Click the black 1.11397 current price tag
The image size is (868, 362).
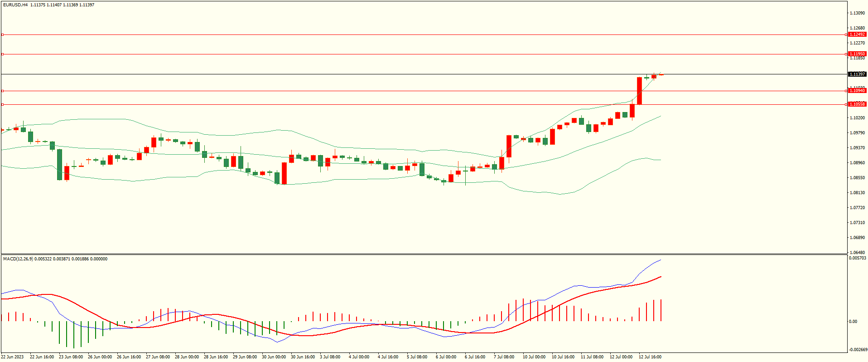point(857,74)
